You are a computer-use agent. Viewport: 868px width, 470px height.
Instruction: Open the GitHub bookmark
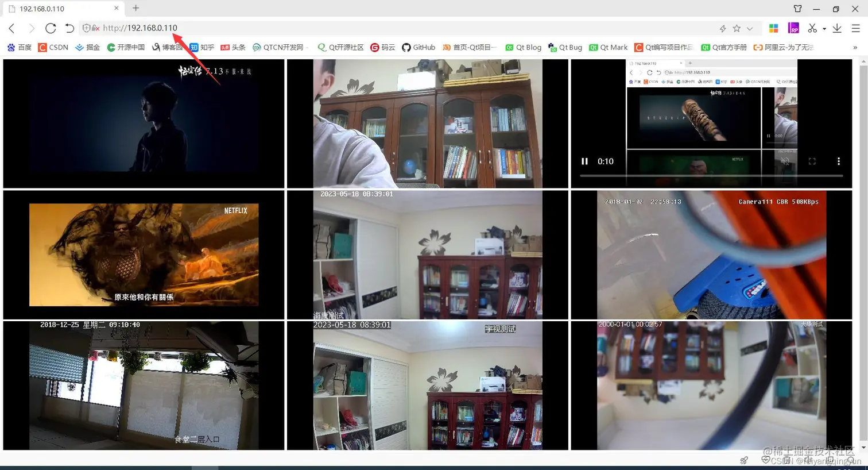click(418, 47)
